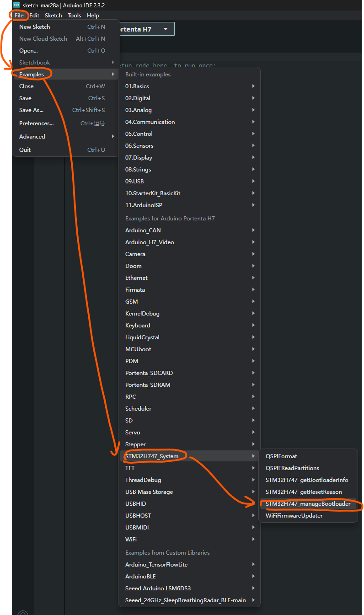The height and width of the screenshot is (615, 364).
Task: Click the Help menu
Action: pyautogui.click(x=93, y=15)
